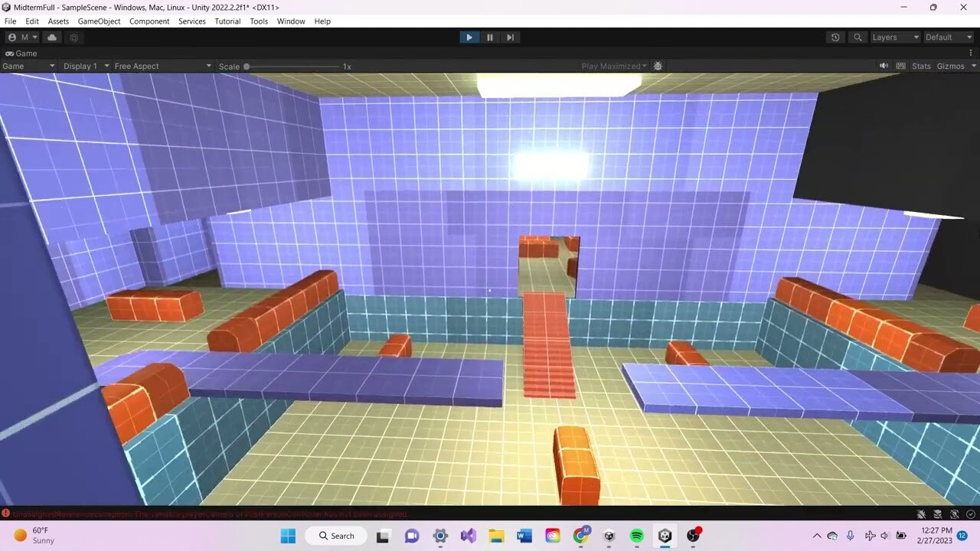Open Unity Cloud services

51,37
